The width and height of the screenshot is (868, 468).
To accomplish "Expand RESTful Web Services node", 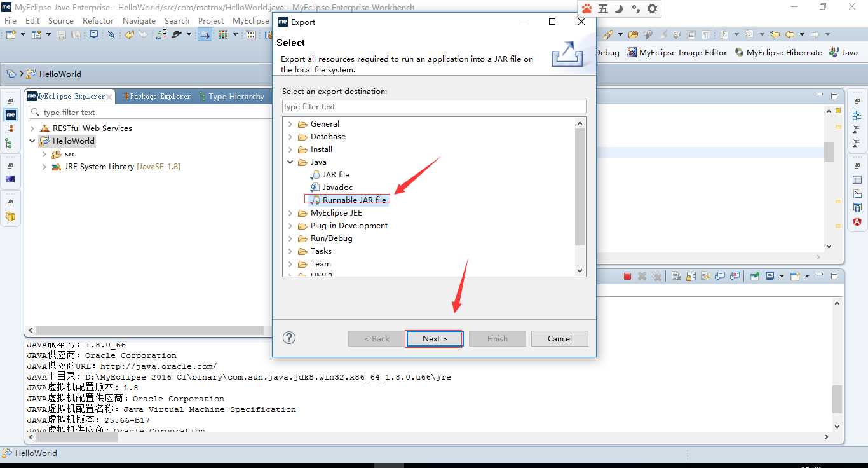I will pyautogui.click(x=32, y=128).
